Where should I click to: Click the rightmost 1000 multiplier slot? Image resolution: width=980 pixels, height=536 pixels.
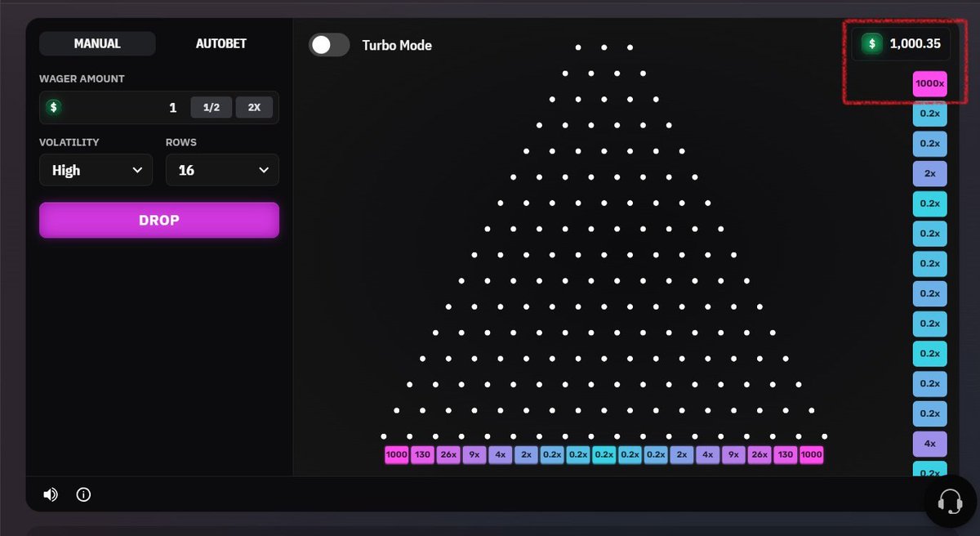(812, 455)
